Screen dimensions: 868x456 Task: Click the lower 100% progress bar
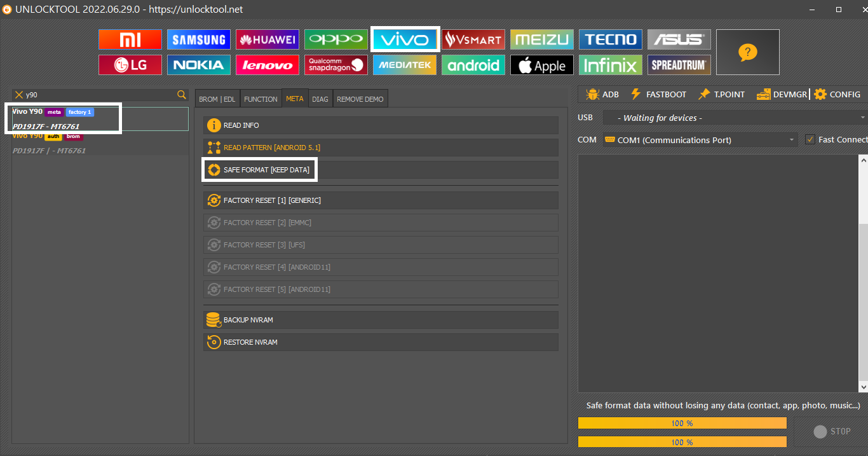(682, 441)
